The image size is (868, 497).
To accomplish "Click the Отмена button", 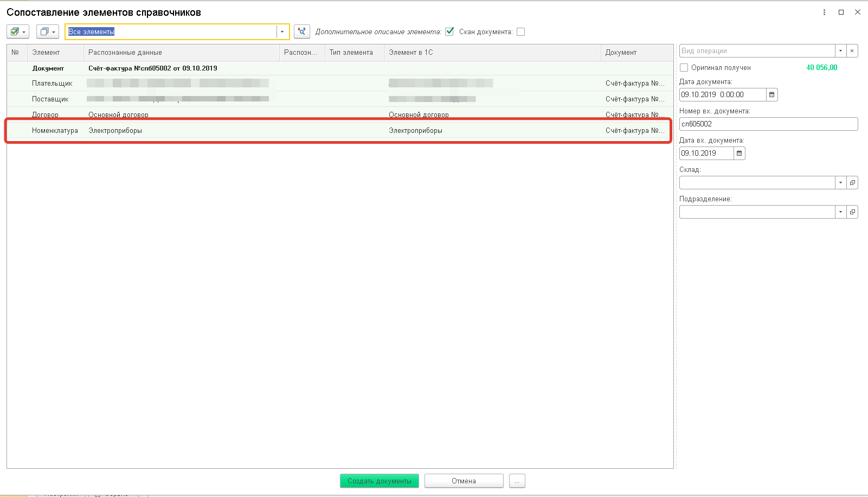I will pos(464,481).
